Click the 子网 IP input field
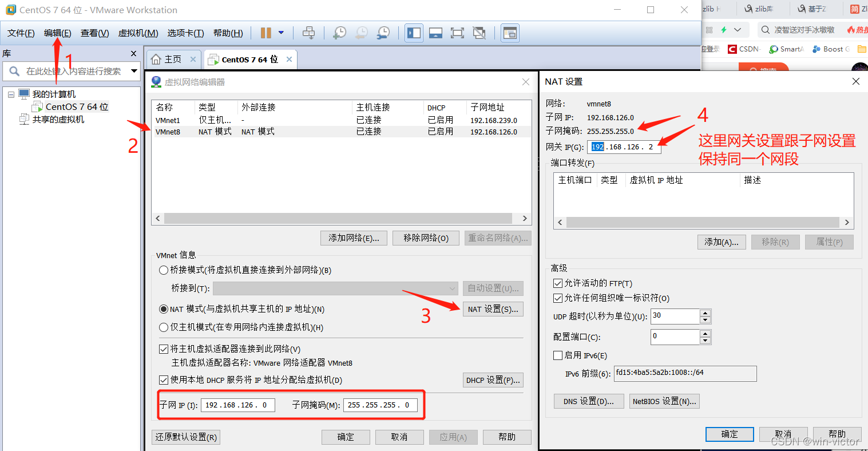868x451 pixels. pyautogui.click(x=237, y=405)
